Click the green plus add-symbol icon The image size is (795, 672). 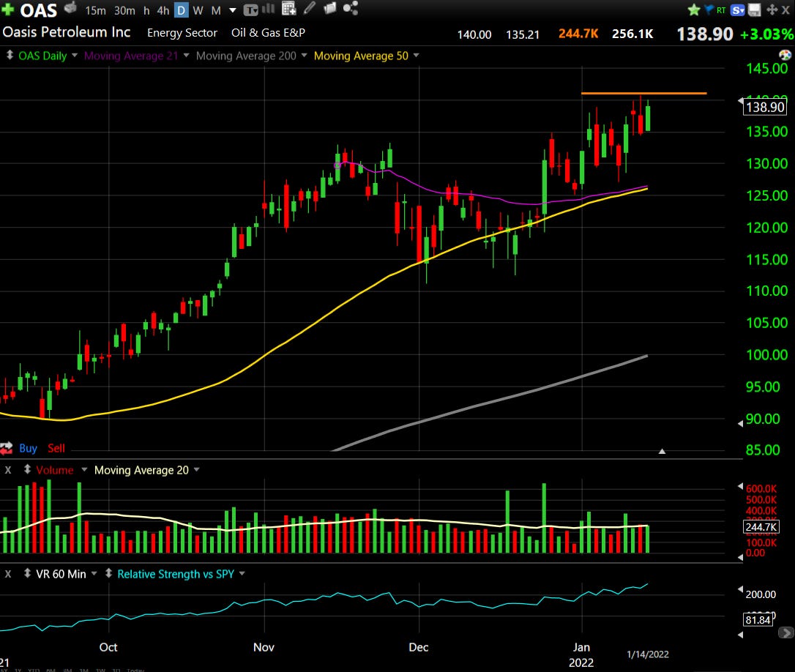click(7, 9)
